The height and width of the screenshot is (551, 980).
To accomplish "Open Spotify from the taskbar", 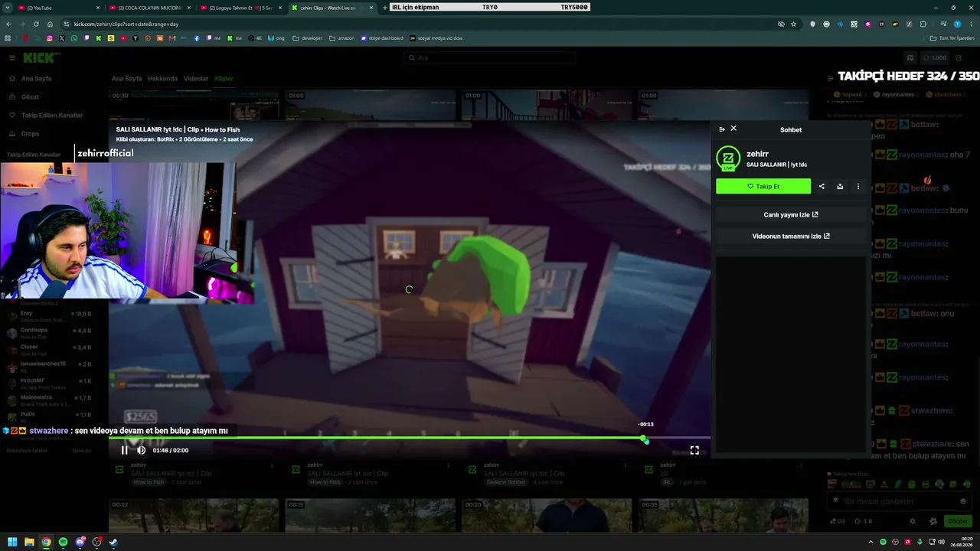I will click(63, 543).
